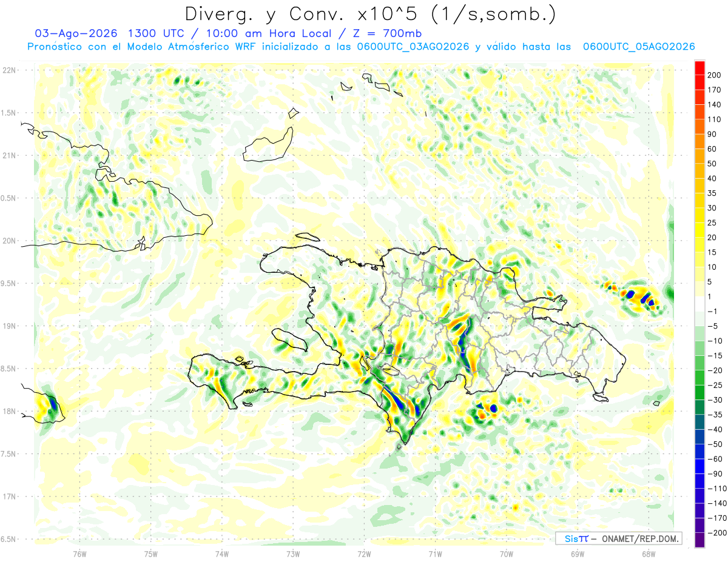The width and height of the screenshot is (728, 562).
Task: Click the 7.5N latitude label
Action: click(x=8, y=455)
